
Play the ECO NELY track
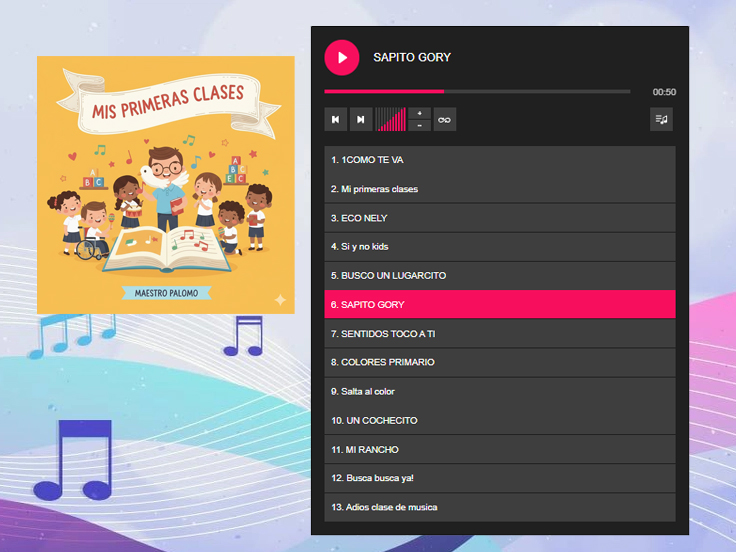[x=500, y=218]
